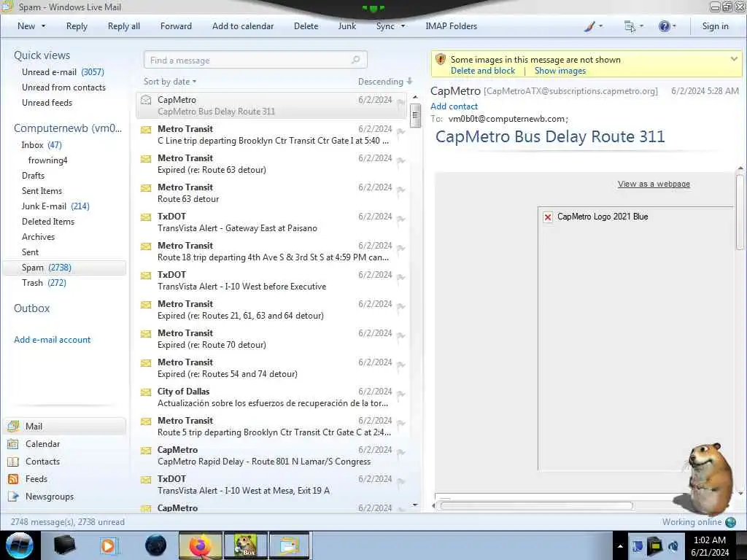The image size is (747, 560).
Task: Expand the Computernewb account folder tree
Action: (x=68, y=128)
